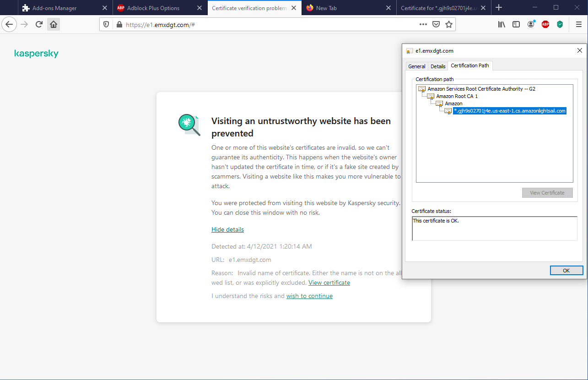The width and height of the screenshot is (588, 380).
Task: Close the e1.emxdgt.com certificate dialog
Action: (580, 50)
